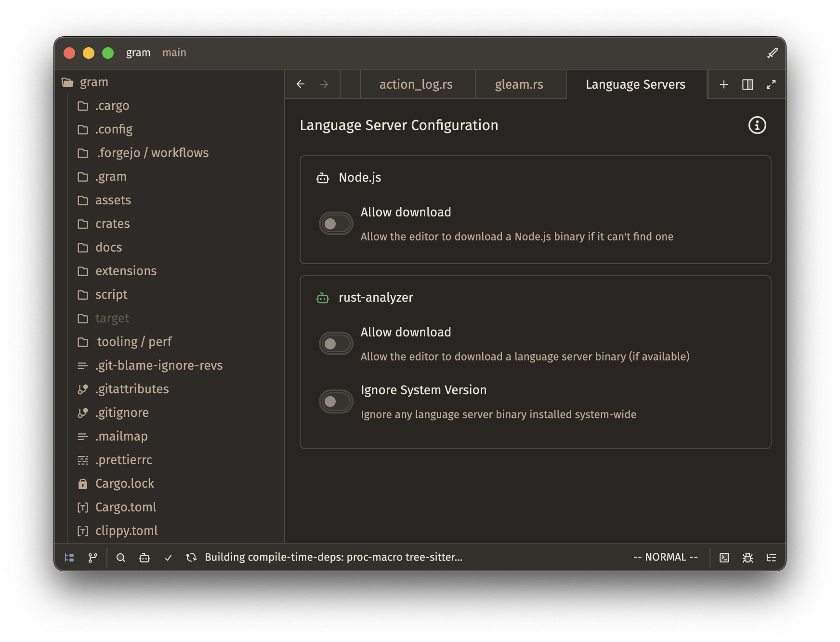Enable Allow download for rust-analyzer
Viewport: 840px width, 642px height.
[336, 343]
